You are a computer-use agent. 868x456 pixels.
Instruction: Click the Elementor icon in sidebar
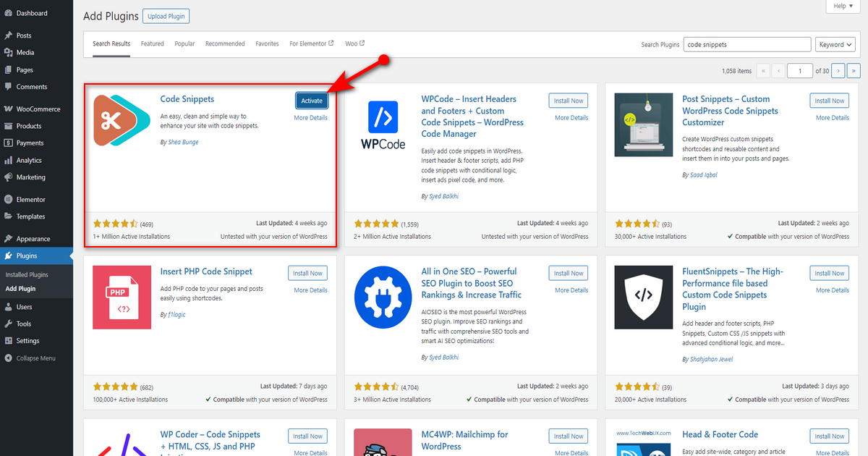point(8,200)
